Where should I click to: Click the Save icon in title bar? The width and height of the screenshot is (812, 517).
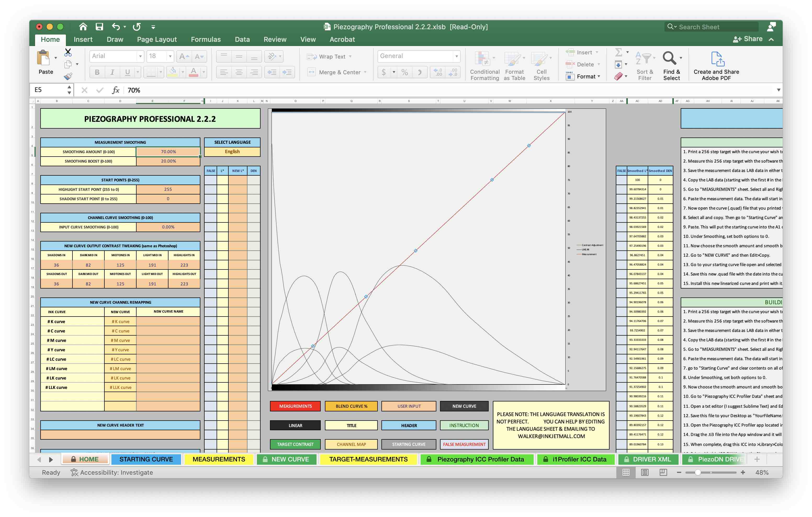pos(99,27)
